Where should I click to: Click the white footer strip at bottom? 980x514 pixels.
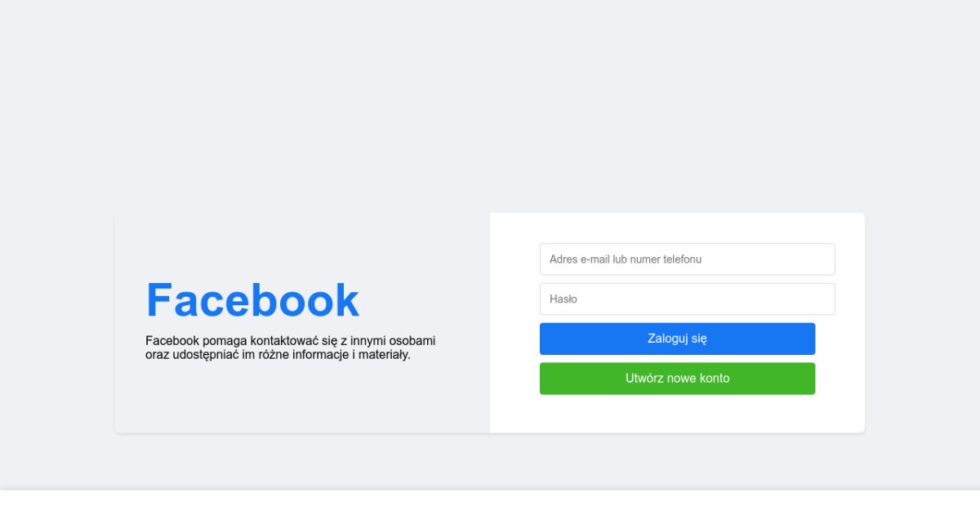pyautogui.click(x=490, y=503)
